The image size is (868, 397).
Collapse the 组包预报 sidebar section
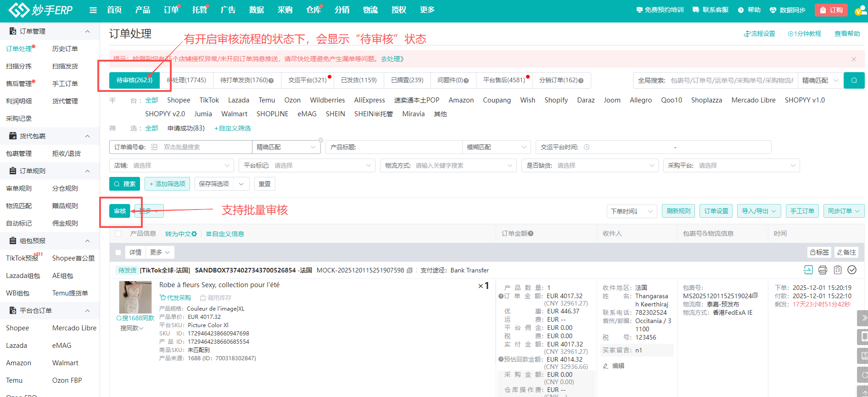pyautogui.click(x=87, y=241)
